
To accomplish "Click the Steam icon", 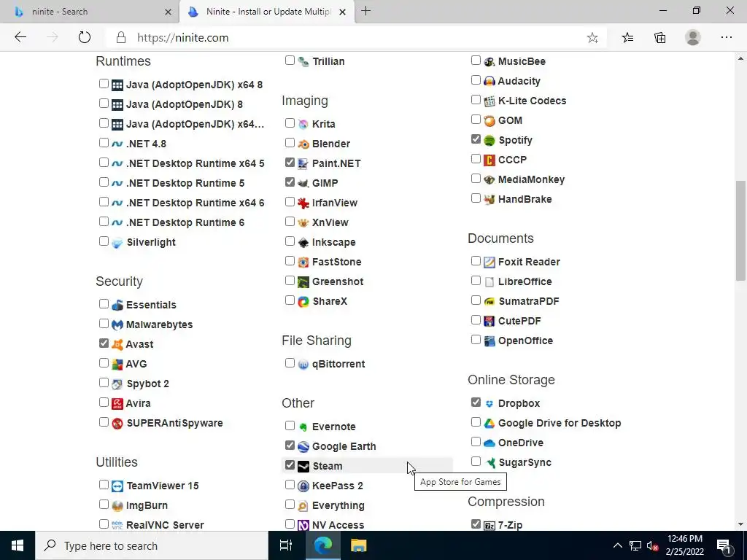I will (303, 466).
